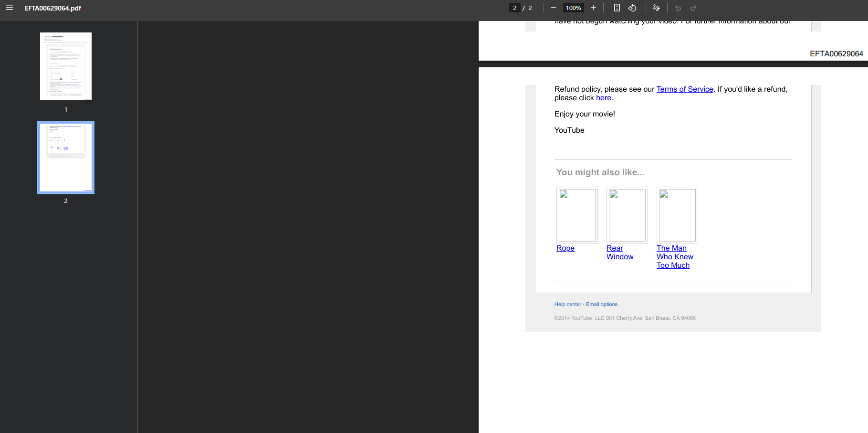Zoom in with the plus icon
The image size is (868, 433).
tap(594, 8)
